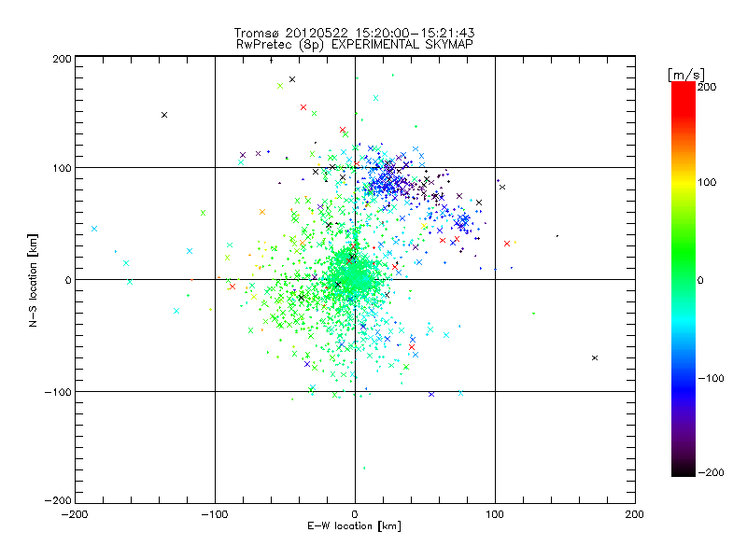Click the colorbar tick label '-100'
Image resolution: width=747 pixels, height=560 pixels.
(x=711, y=378)
